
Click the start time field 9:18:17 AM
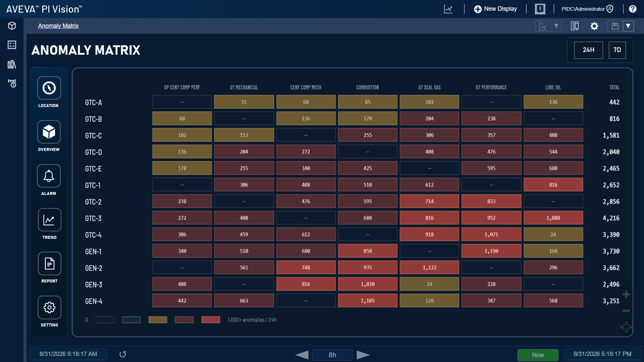[68, 354]
